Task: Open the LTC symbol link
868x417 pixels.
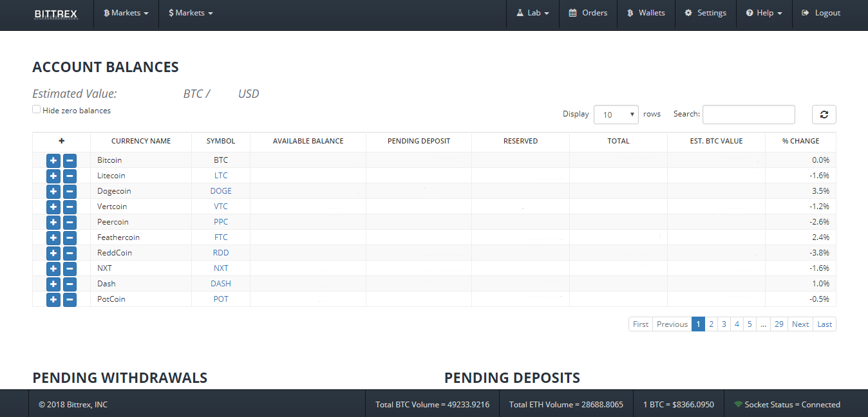Action: (x=221, y=176)
